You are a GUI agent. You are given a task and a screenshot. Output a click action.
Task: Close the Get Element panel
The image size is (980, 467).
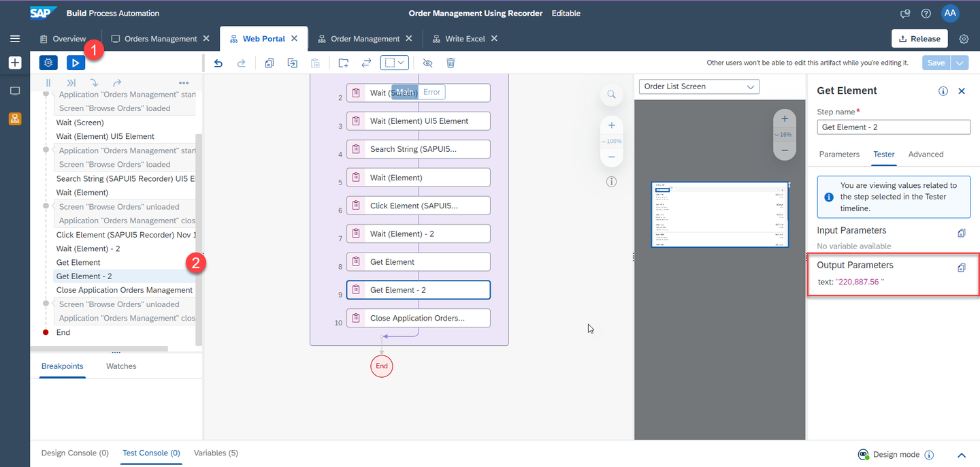coord(962,91)
